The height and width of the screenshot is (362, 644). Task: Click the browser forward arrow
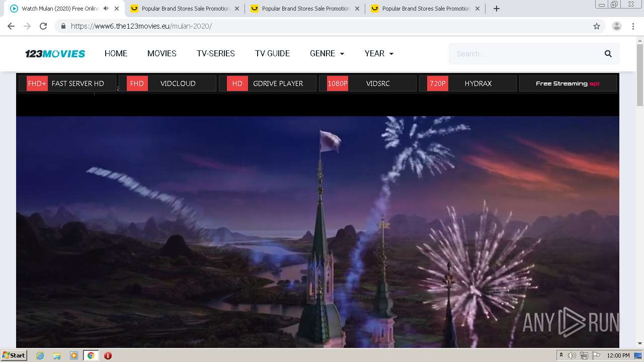27,26
